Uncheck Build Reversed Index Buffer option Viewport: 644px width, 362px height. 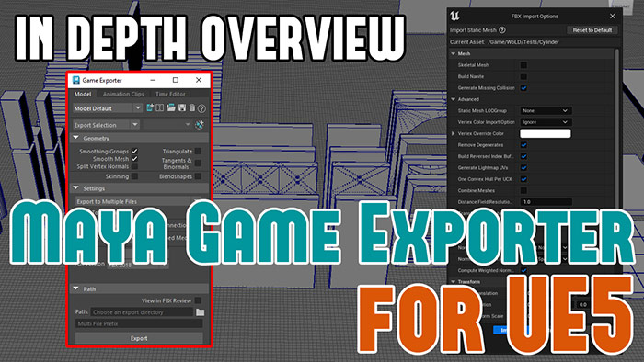click(x=523, y=156)
